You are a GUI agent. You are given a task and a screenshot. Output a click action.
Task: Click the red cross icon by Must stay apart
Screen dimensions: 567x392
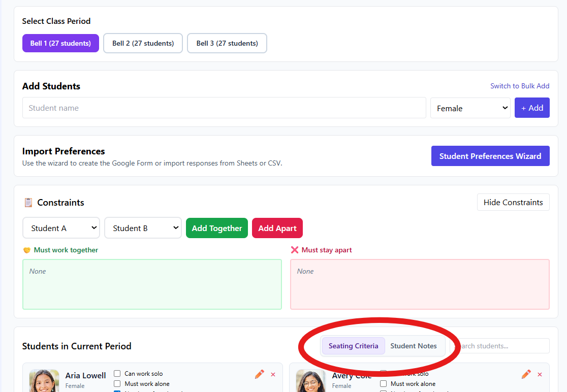point(295,250)
